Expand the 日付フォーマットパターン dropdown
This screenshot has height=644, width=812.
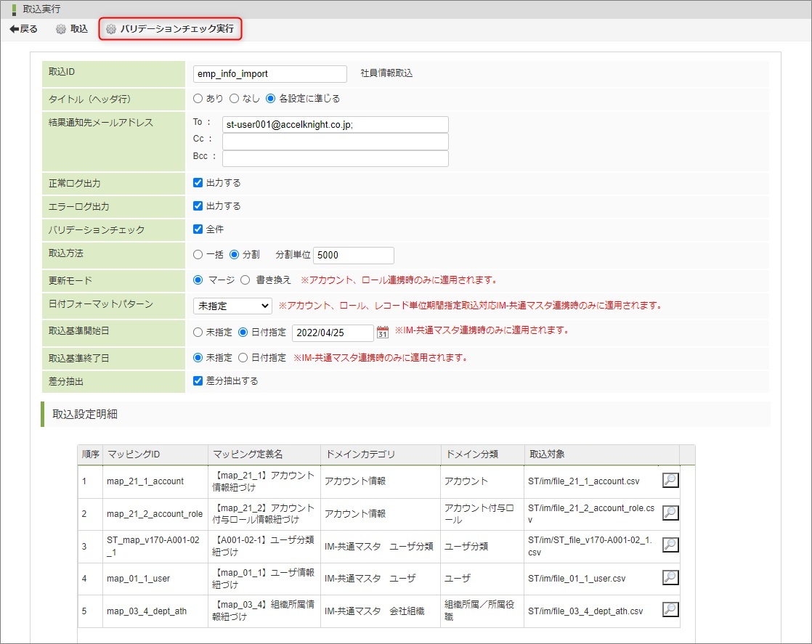click(x=232, y=306)
